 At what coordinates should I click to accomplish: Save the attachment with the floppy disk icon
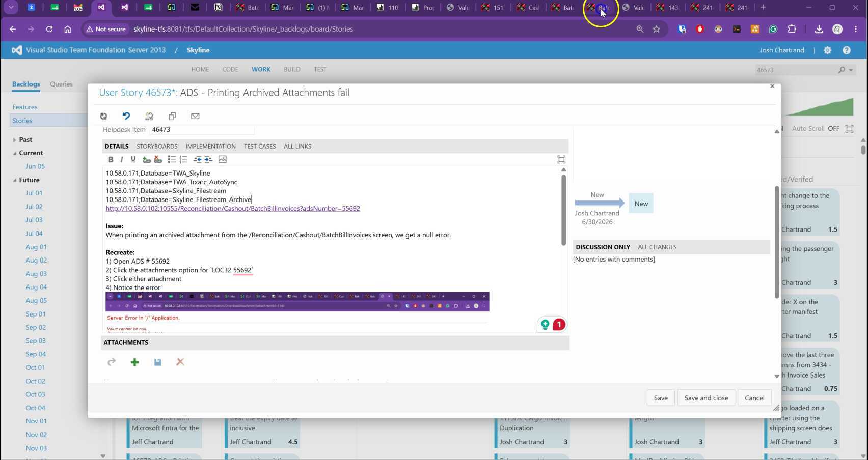[x=157, y=362]
